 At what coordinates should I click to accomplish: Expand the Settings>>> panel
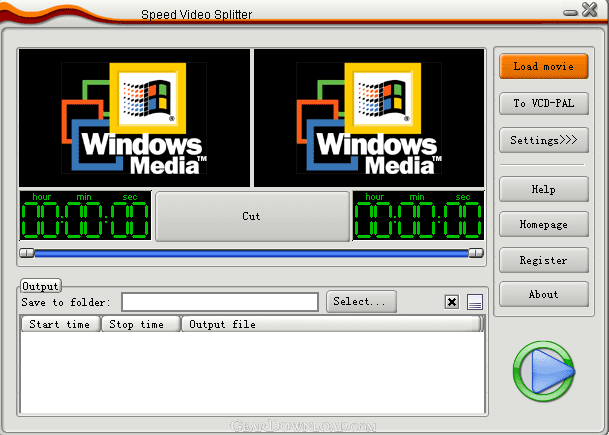pos(544,140)
